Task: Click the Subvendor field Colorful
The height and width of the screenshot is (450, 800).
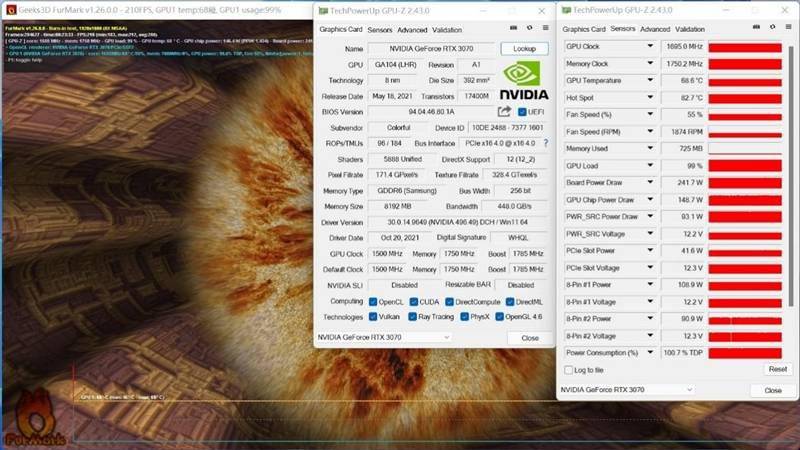Action: [398, 128]
